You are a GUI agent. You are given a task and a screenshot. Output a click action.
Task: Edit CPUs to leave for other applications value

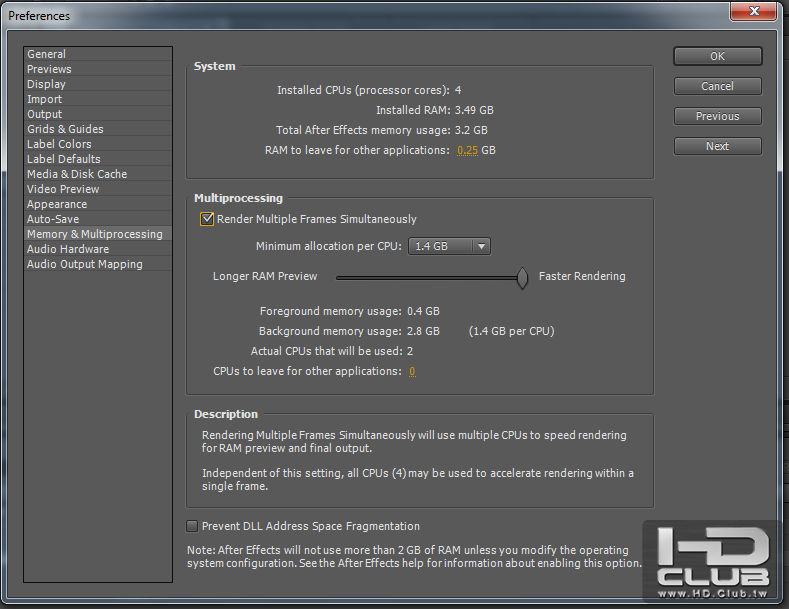(412, 371)
